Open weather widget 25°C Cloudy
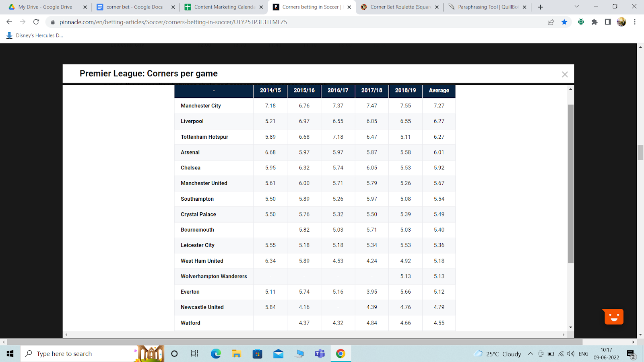644x362 pixels. pos(498,354)
